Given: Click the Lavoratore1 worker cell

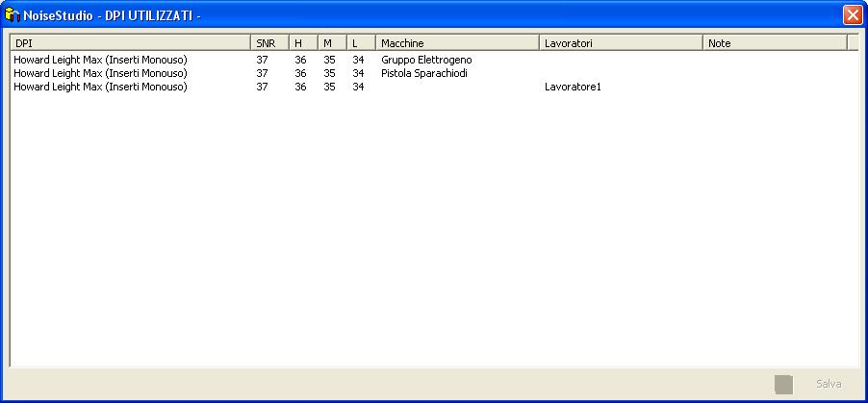Looking at the screenshot, I should (x=573, y=87).
